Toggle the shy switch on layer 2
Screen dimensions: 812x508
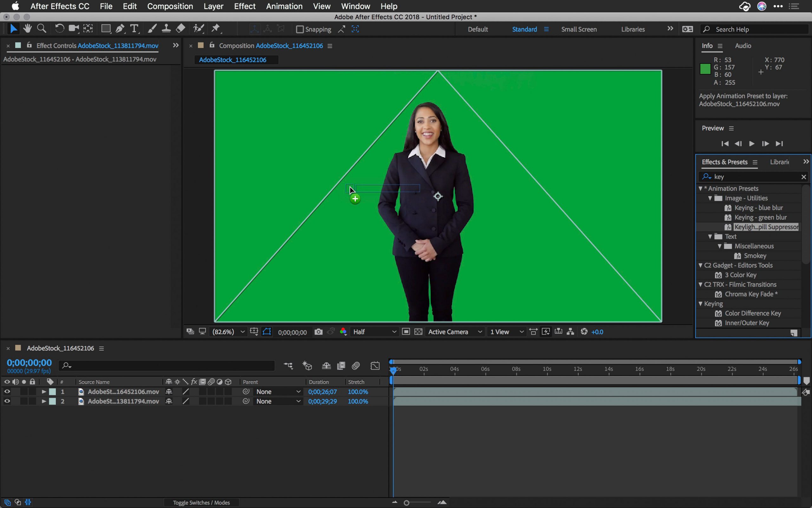point(169,401)
